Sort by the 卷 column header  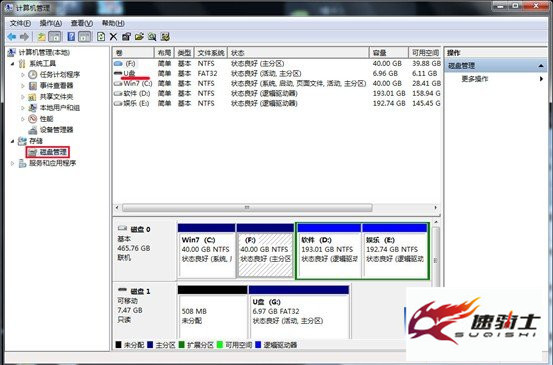(134, 53)
